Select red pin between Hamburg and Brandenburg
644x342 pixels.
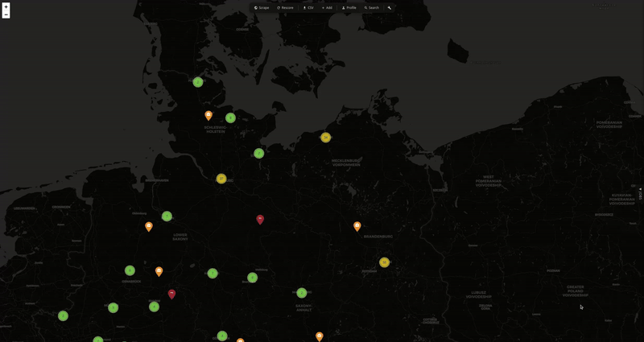pos(260,219)
